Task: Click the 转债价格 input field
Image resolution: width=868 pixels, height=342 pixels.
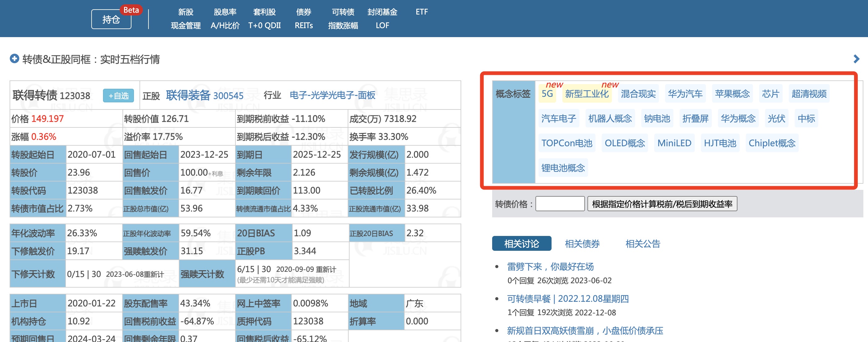Action: 560,204
